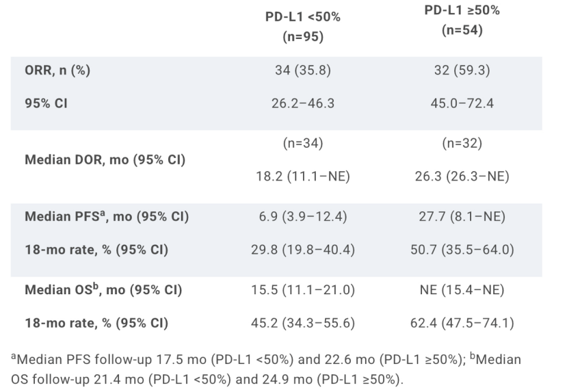Click the PFS value 27.7 (8.1–NE)
Image resolution: width=567 pixels, height=392 pixels.
456,218
